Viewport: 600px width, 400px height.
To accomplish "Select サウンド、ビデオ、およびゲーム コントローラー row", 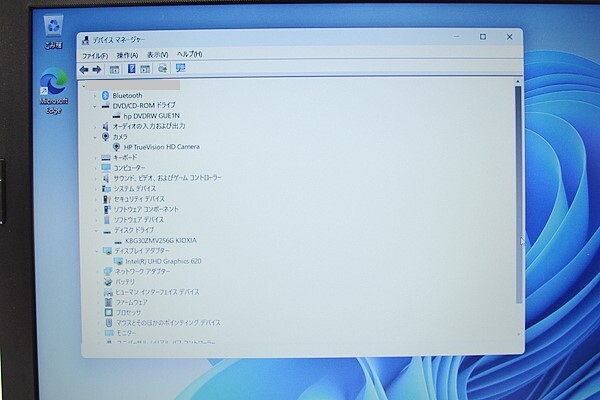I will (167, 178).
